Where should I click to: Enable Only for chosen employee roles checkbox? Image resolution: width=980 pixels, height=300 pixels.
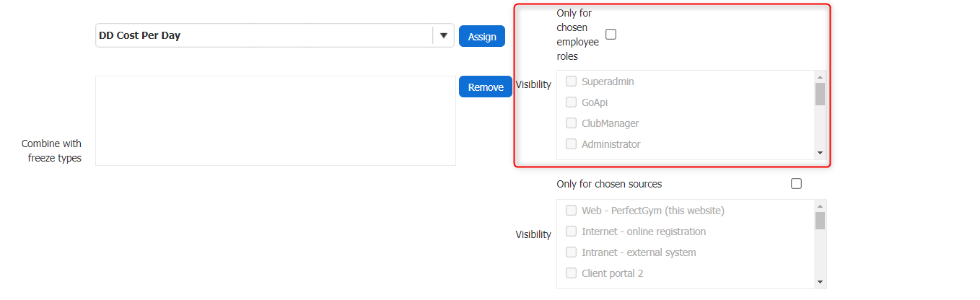coord(611,34)
